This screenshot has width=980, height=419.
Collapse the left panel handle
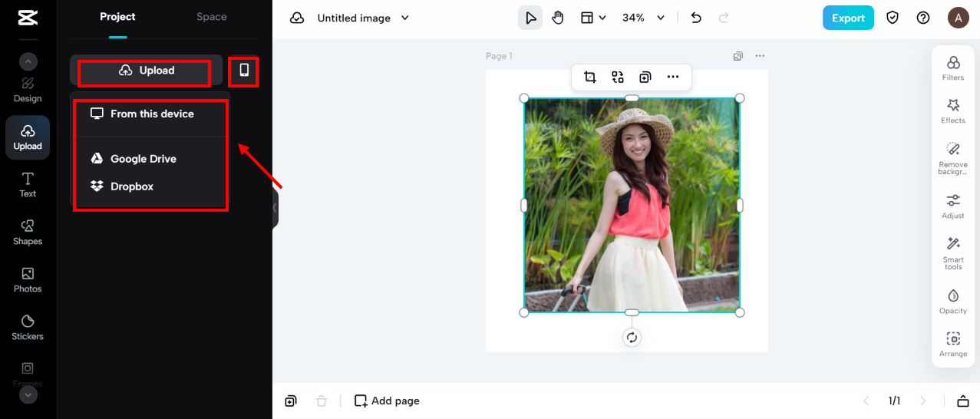(275, 208)
